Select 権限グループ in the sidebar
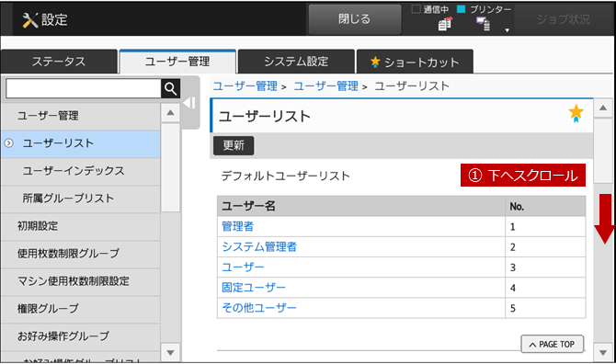The image size is (616, 364). click(x=81, y=309)
